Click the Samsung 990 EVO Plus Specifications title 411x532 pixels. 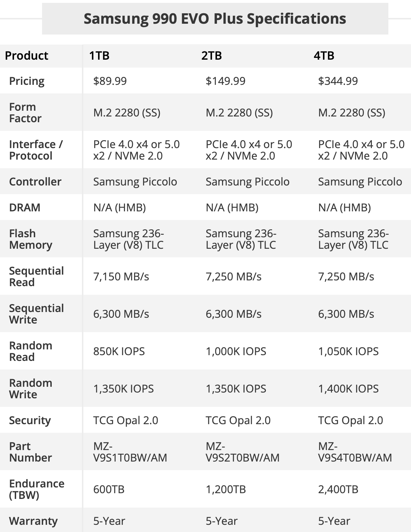215,19
